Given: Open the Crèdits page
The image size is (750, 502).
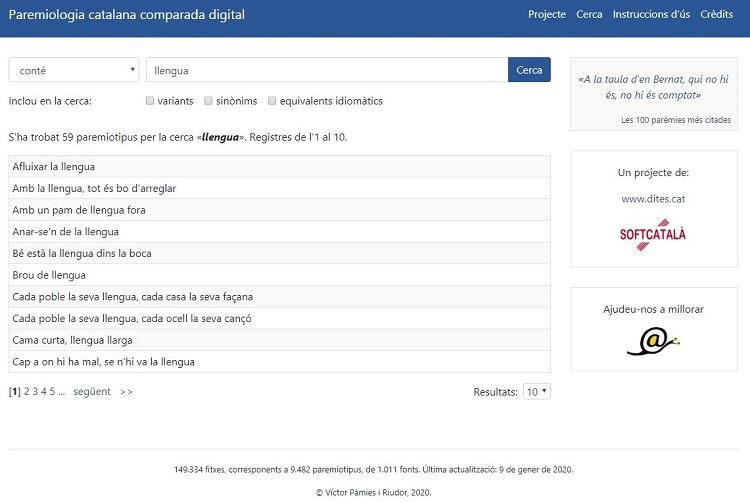Looking at the screenshot, I should point(716,15).
